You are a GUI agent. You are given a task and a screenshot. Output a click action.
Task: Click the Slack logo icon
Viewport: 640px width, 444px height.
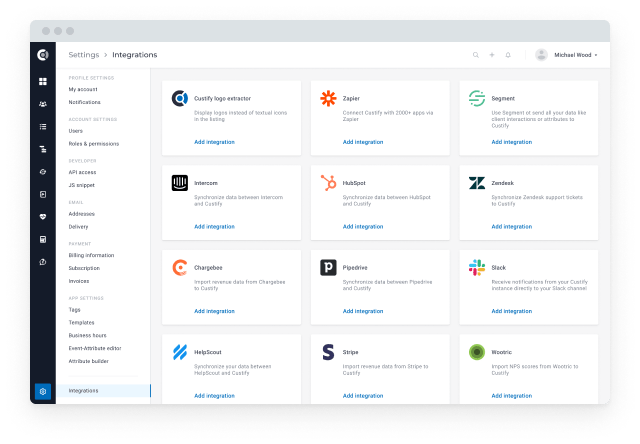tap(477, 268)
